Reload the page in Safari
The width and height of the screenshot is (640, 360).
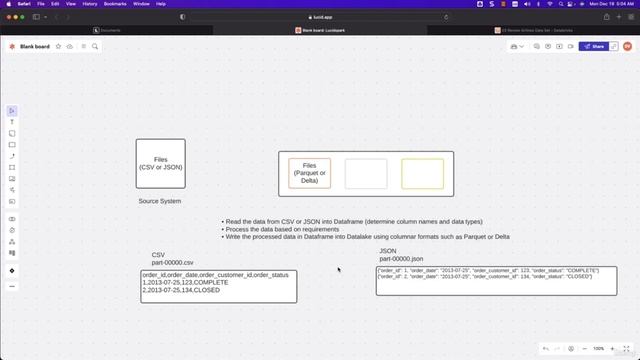coord(446,17)
